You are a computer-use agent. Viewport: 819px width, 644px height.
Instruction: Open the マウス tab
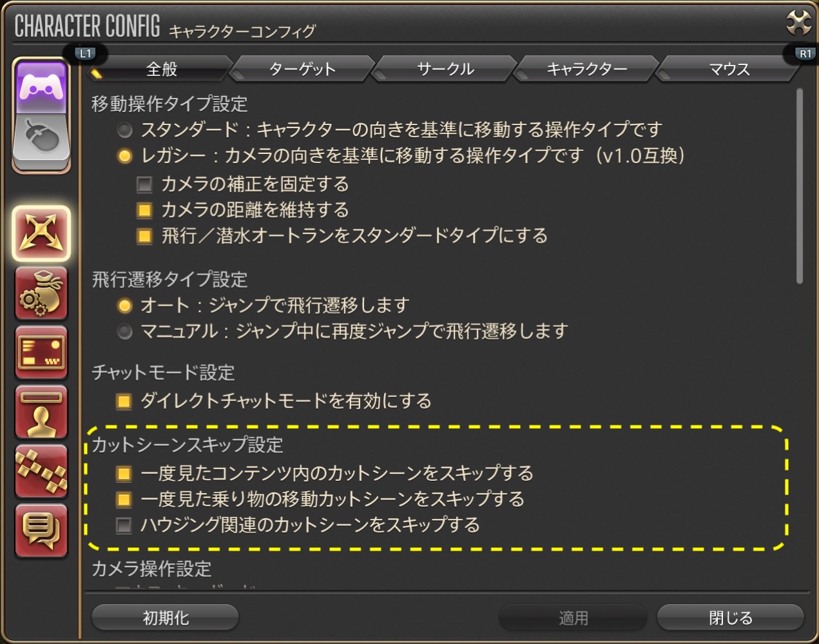coord(729,68)
